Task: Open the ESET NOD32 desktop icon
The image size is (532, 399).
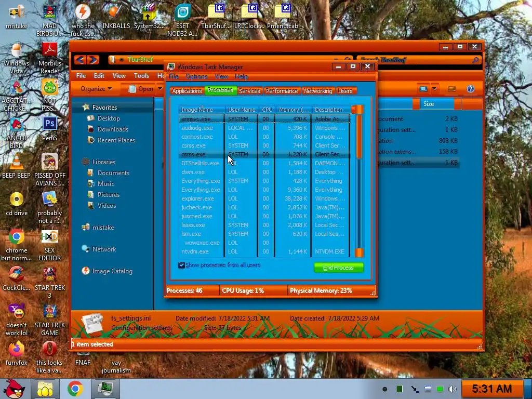Action: click(182, 20)
